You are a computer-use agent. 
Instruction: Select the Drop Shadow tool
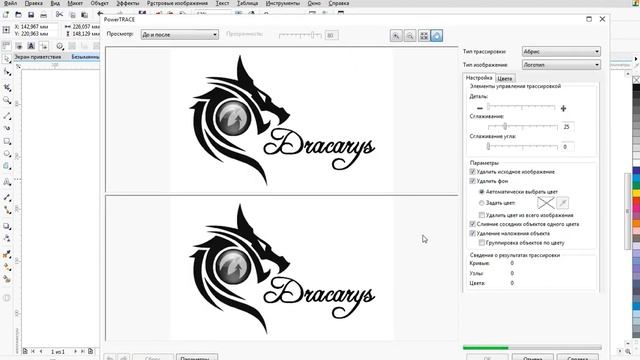pyautogui.click(x=7, y=226)
